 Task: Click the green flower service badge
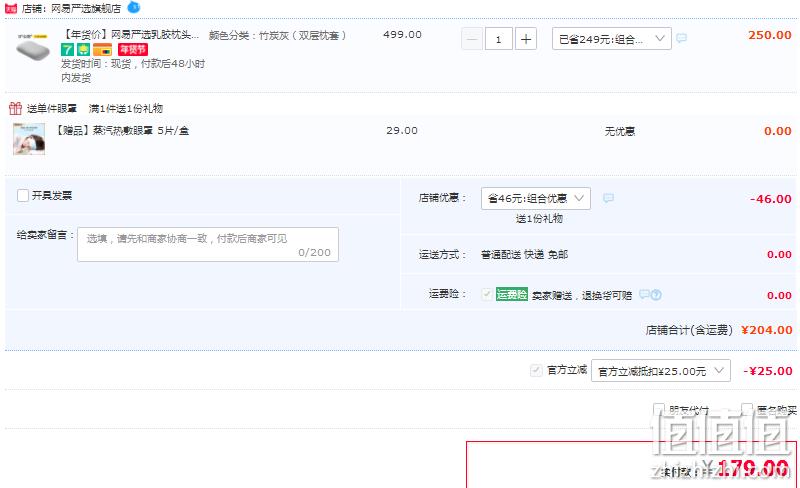pyautogui.click(x=83, y=50)
